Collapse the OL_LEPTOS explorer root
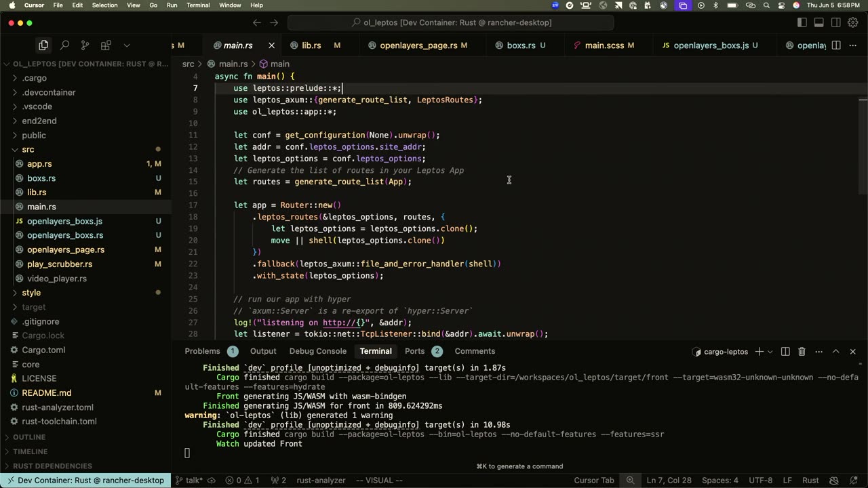Screen dimensions: 868x488 point(85,64)
